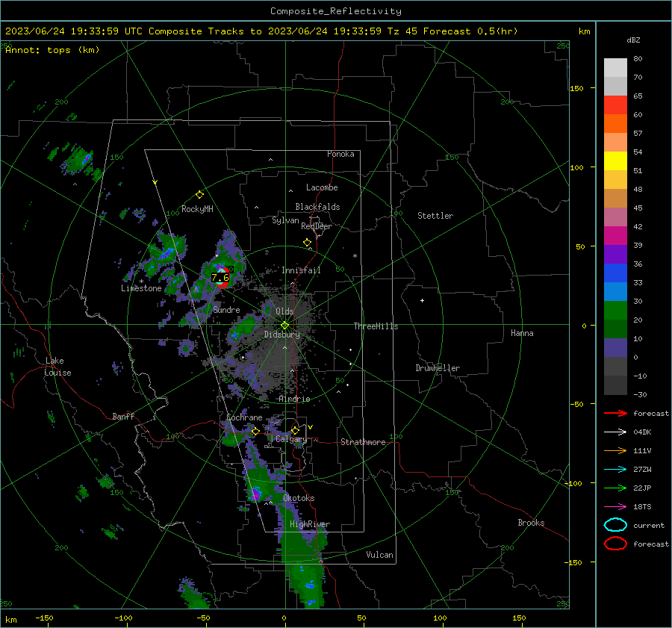Select the orange 57-60 dBZ color swatch
This screenshot has width=672, height=628.
[x=615, y=123]
